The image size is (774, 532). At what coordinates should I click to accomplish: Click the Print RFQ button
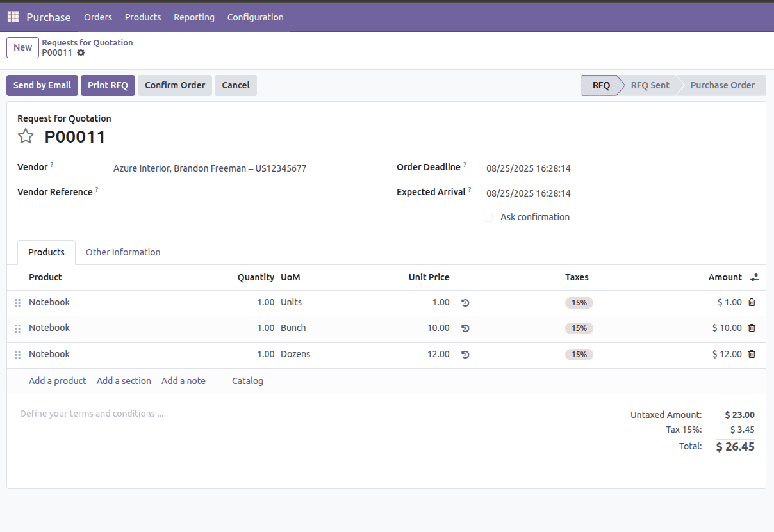[x=108, y=85]
